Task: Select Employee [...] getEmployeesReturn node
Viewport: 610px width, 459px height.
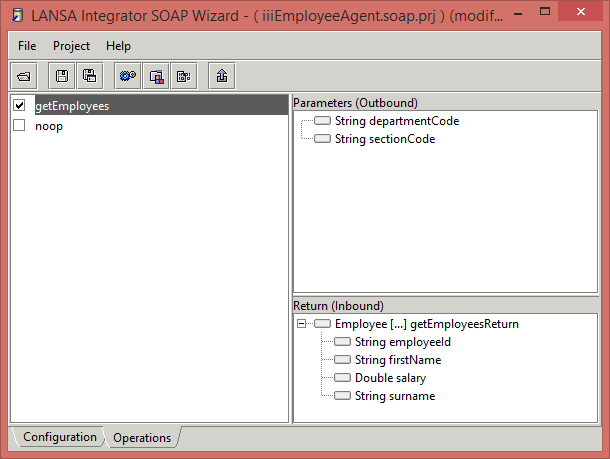Action: click(x=427, y=324)
